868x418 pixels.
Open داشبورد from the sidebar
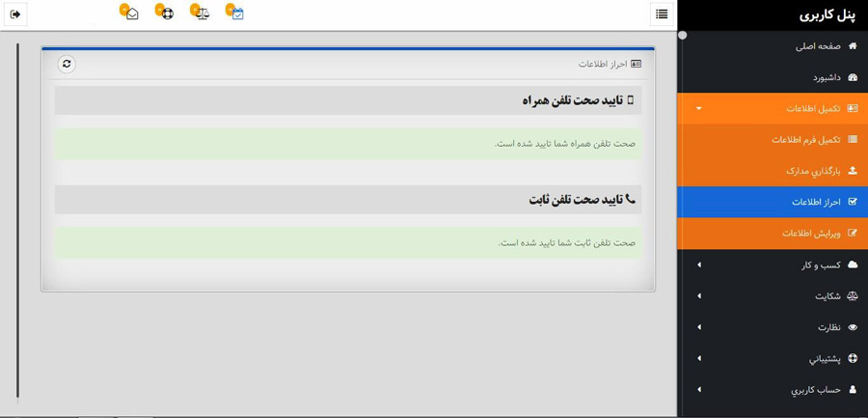(826, 77)
